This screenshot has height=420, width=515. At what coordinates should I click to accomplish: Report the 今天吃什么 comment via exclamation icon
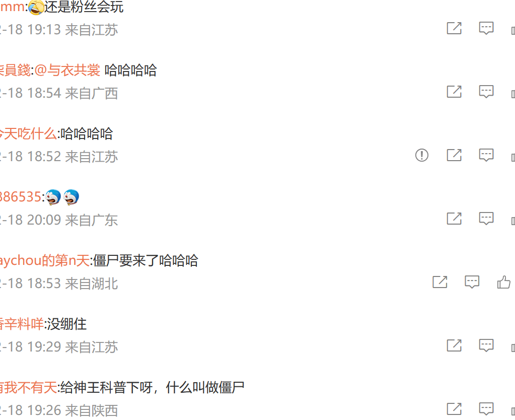coord(422,155)
